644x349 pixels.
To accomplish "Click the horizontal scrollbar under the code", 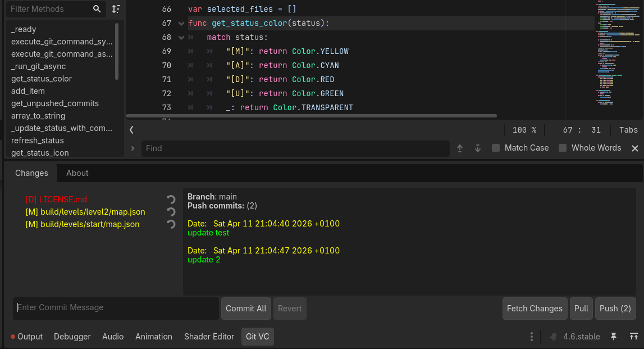I will point(312,116).
